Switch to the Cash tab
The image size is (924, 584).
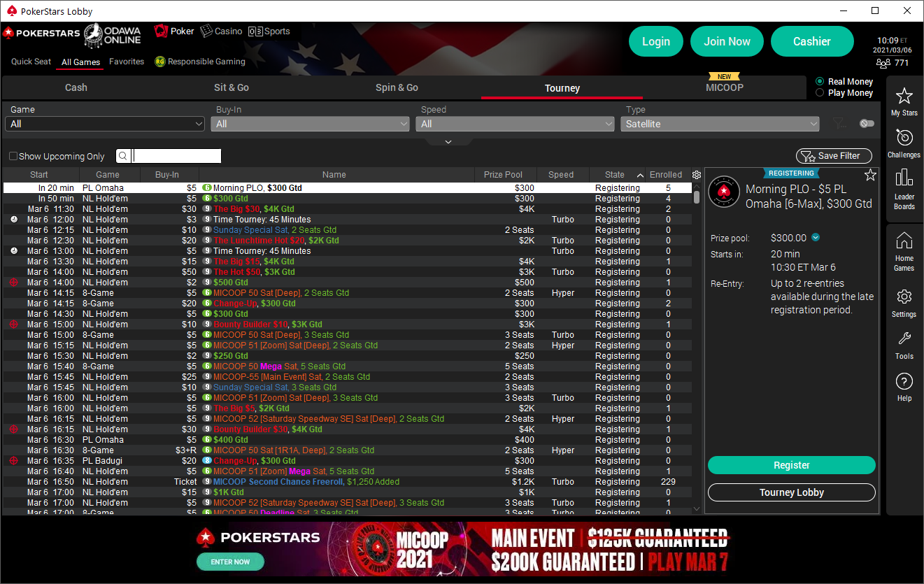pyautogui.click(x=76, y=87)
